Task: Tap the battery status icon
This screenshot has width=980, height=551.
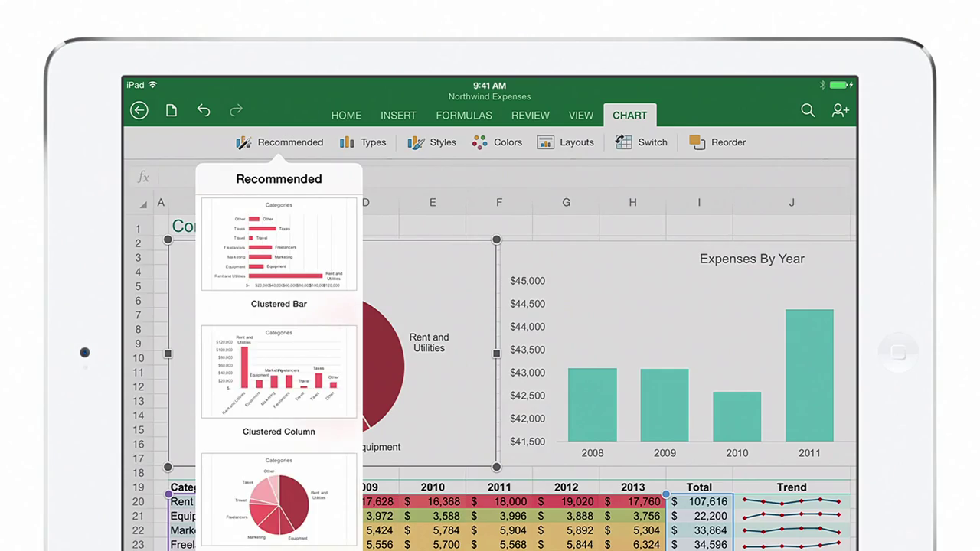Action: pos(841,85)
